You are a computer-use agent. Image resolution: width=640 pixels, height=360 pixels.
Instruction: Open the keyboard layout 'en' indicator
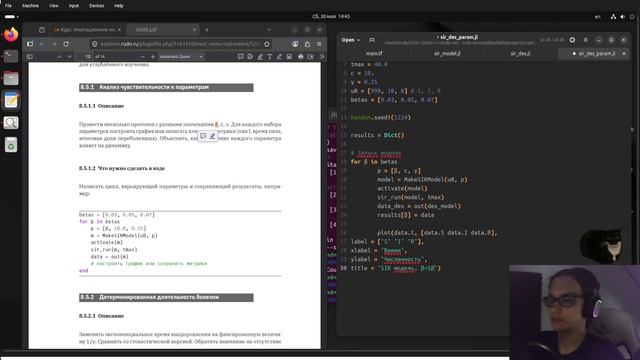(598, 17)
